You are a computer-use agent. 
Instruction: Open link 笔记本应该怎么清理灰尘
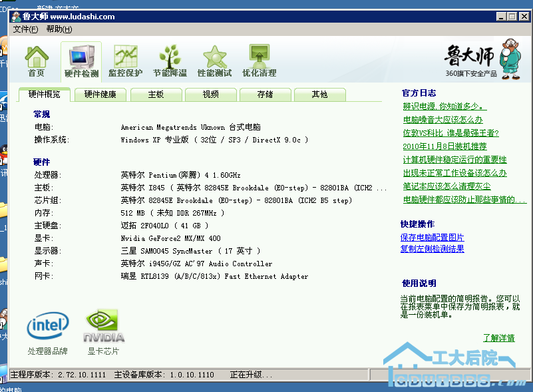tap(446, 186)
